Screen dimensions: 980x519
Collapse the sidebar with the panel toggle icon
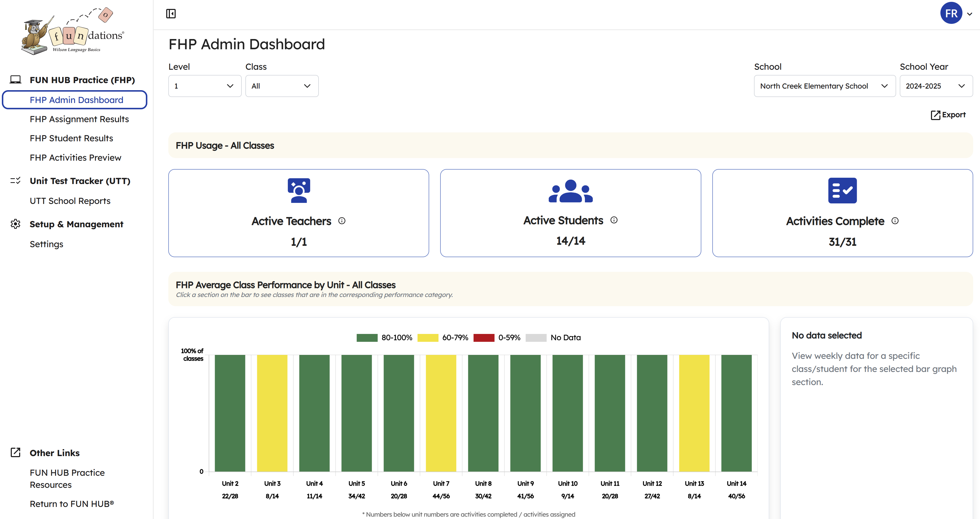click(x=171, y=14)
